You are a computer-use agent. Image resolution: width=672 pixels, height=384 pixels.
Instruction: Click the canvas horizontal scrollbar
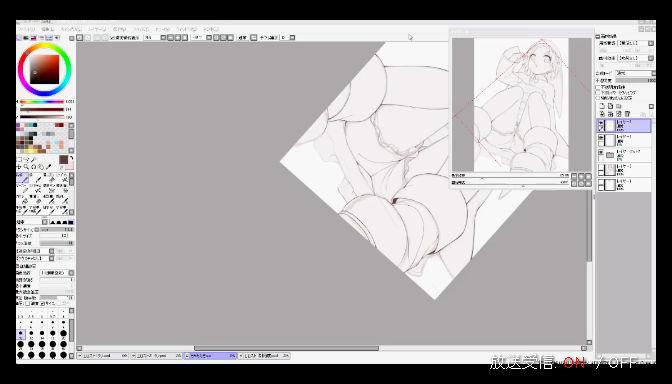[x=286, y=348]
